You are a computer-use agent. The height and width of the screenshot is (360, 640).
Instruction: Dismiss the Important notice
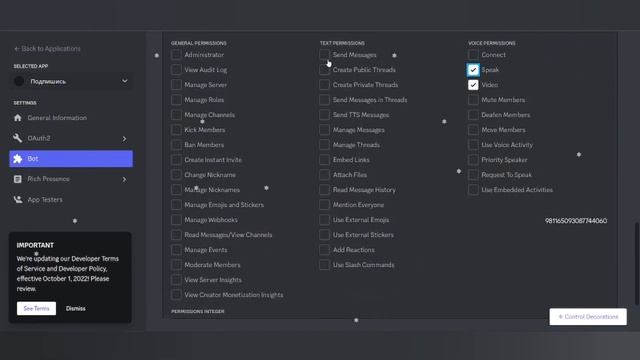[76, 309]
